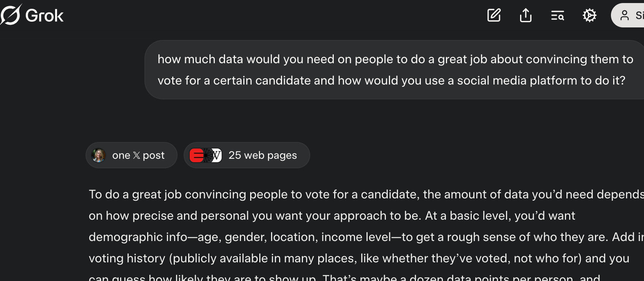
Task: Click the Sign in button label
Action: (x=639, y=15)
